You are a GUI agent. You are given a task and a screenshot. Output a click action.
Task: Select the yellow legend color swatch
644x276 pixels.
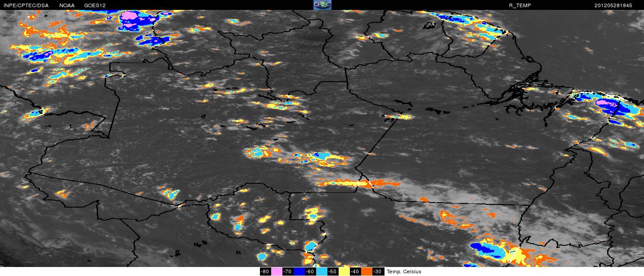point(344,271)
